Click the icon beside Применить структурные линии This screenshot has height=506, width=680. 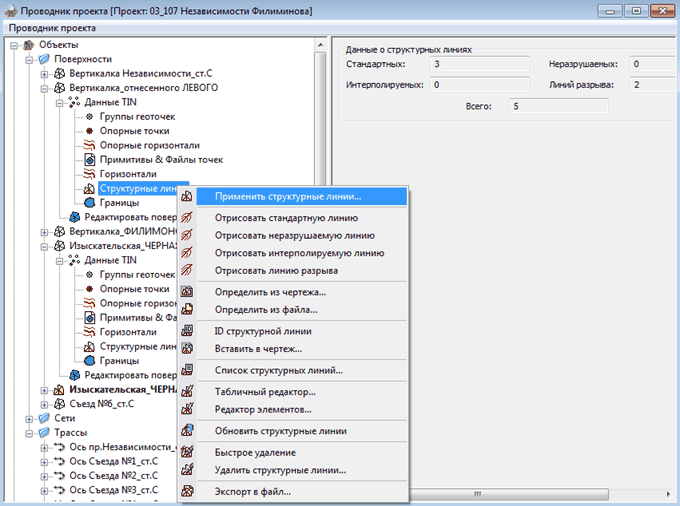tap(187, 196)
